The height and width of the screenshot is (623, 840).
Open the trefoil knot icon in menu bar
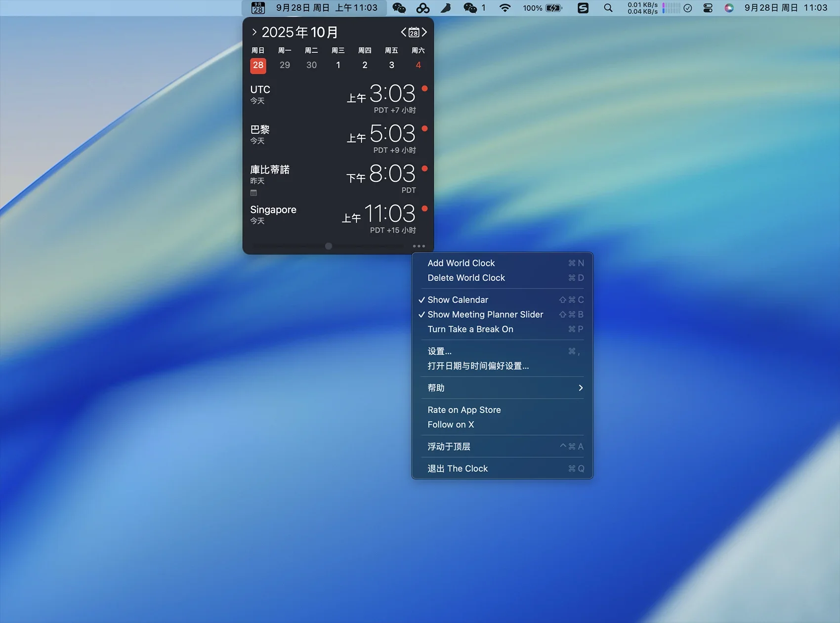pos(423,8)
